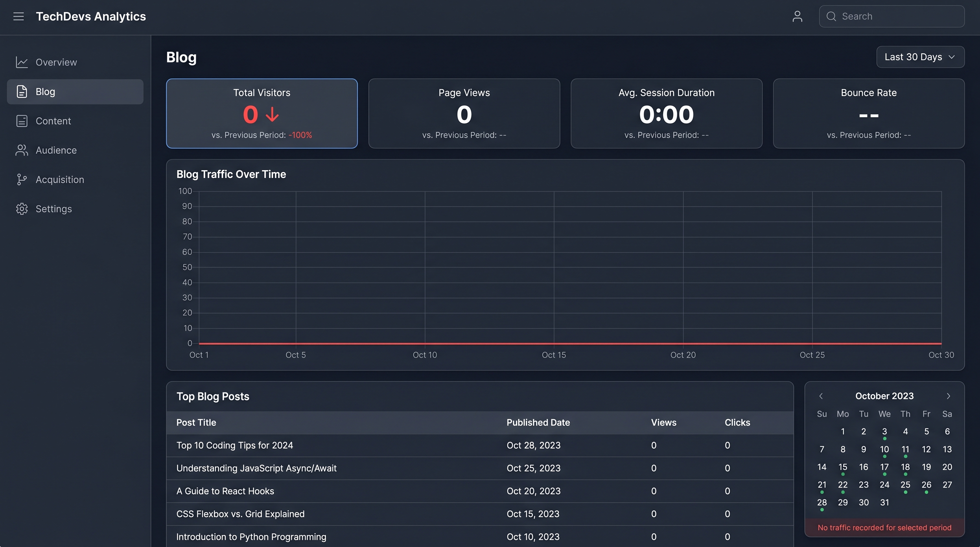980x547 pixels.
Task: Sort by Views column header
Action: tap(663, 423)
